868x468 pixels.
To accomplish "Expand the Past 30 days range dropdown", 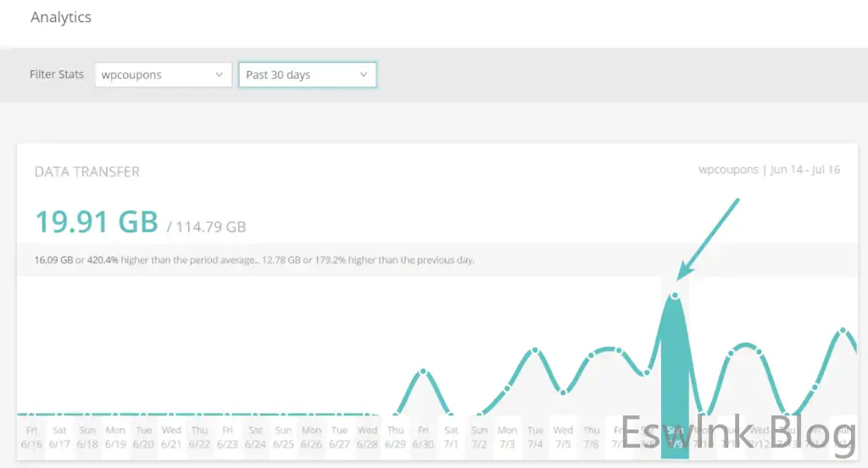I will coord(308,75).
